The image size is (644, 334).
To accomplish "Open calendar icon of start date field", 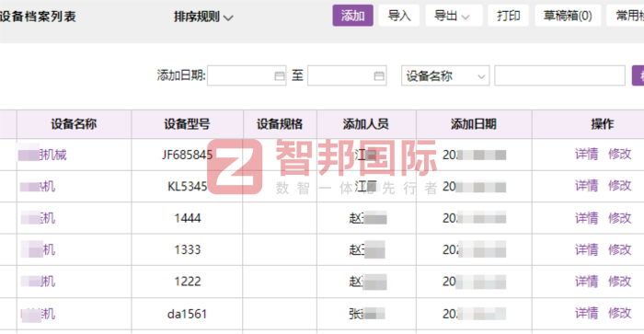I will point(280,76).
